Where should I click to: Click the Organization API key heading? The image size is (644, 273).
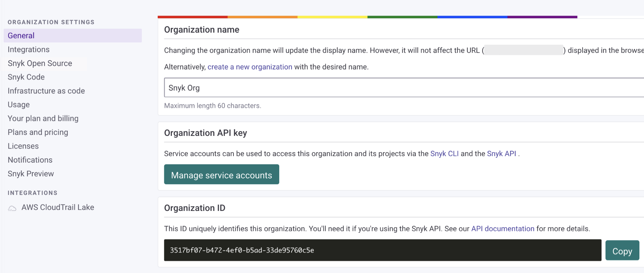tap(205, 133)
